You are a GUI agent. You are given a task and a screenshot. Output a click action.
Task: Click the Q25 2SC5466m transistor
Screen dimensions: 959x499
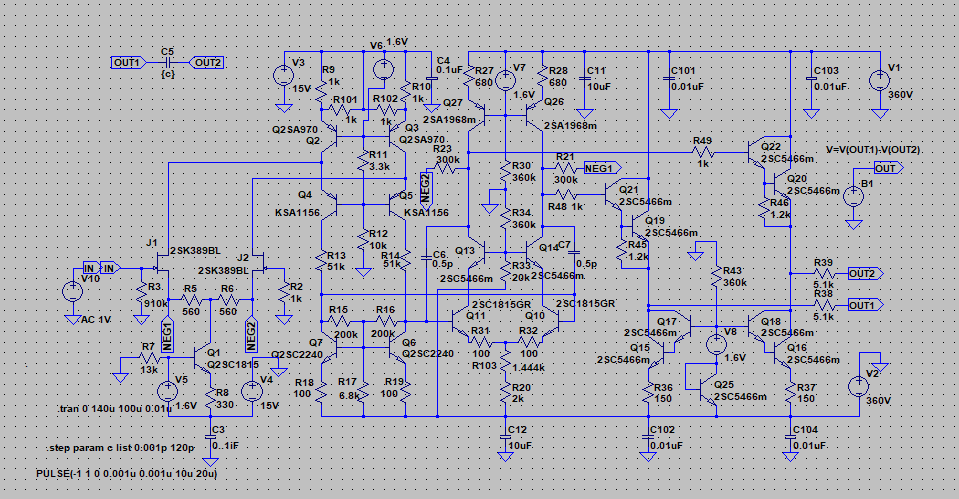pos(707,386)
